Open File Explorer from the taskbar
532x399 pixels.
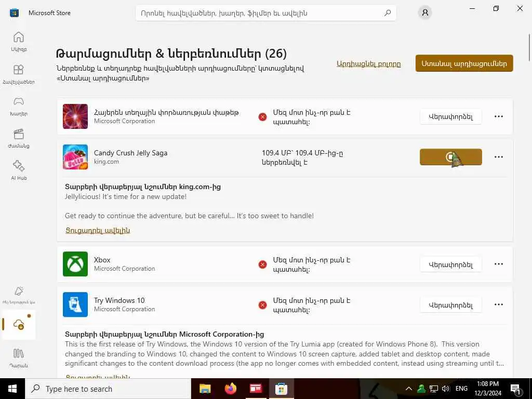point(205,389)
